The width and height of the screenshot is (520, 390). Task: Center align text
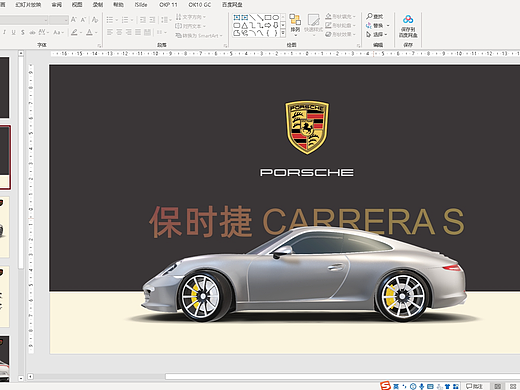(119, 32)
